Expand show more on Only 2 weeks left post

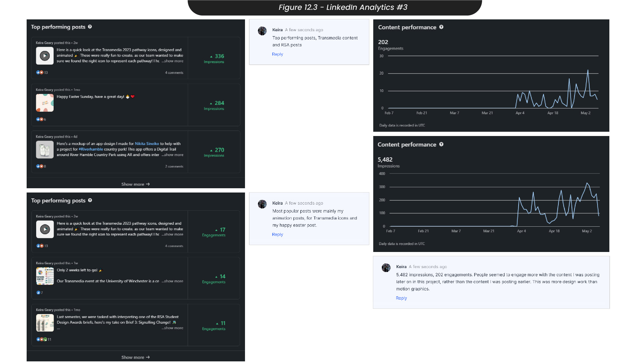click(x=173, y=281)
